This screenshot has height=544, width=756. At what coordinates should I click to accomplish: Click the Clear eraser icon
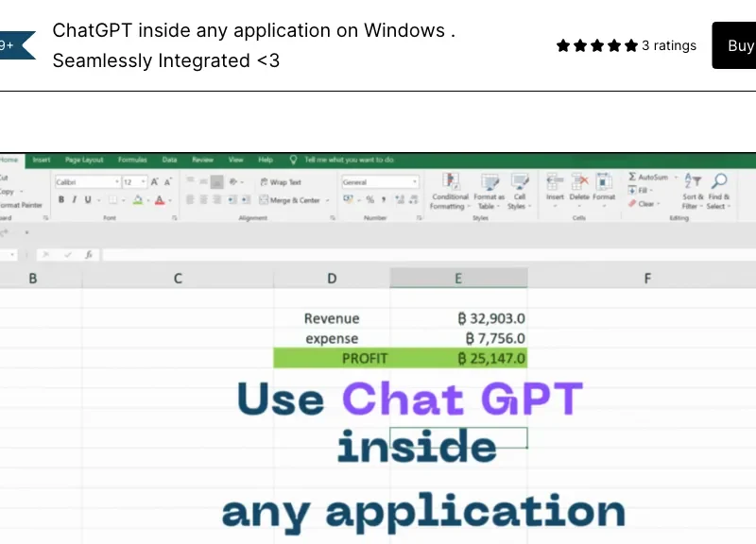[x=632, y=204]
